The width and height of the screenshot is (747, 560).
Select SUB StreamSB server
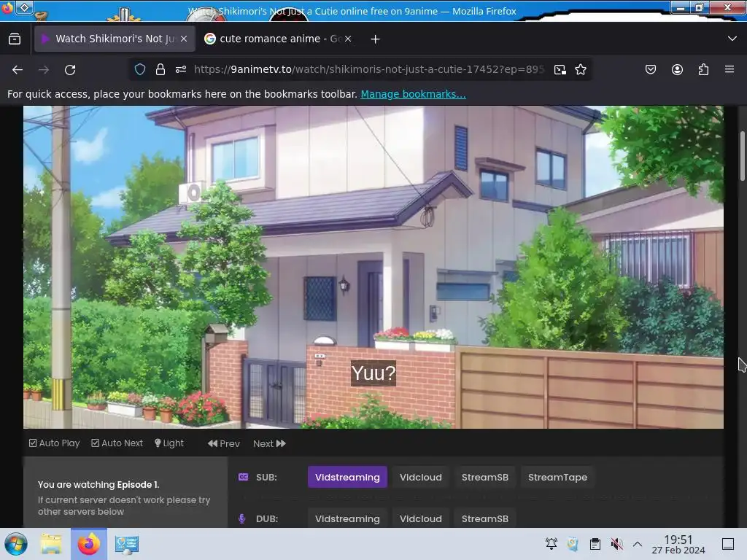click(485, 477)
